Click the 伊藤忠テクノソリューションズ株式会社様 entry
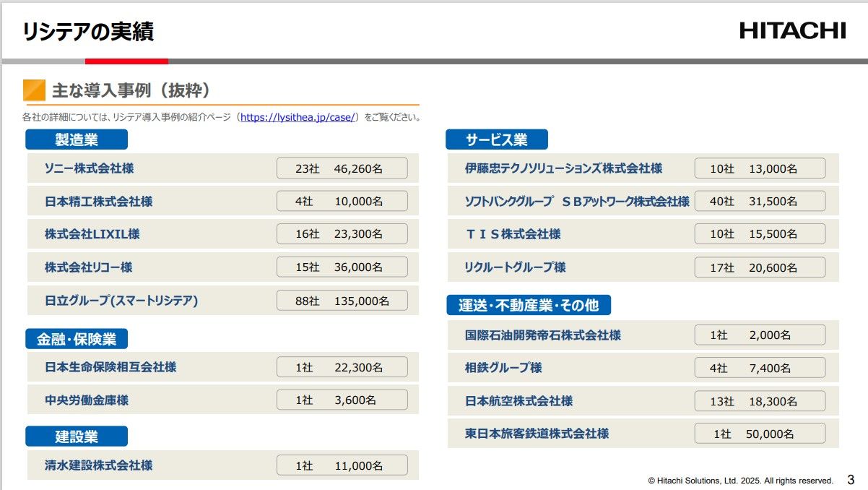Viewport: 868px width, 490px height. (563, 168)
